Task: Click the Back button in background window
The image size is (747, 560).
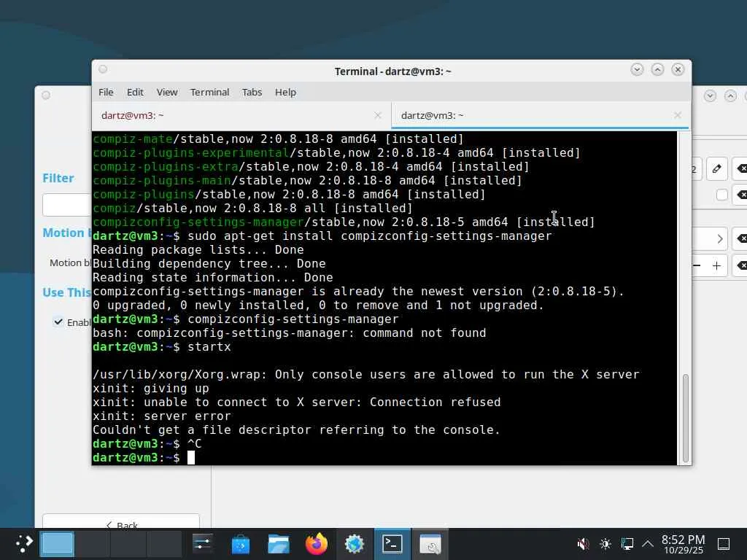Action: tap(121, 522)
